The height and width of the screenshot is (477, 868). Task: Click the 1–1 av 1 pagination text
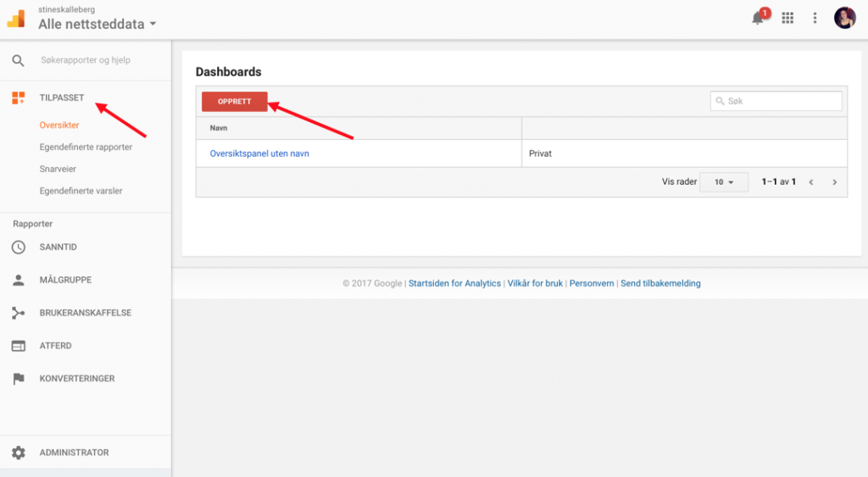tap(779, 182)
